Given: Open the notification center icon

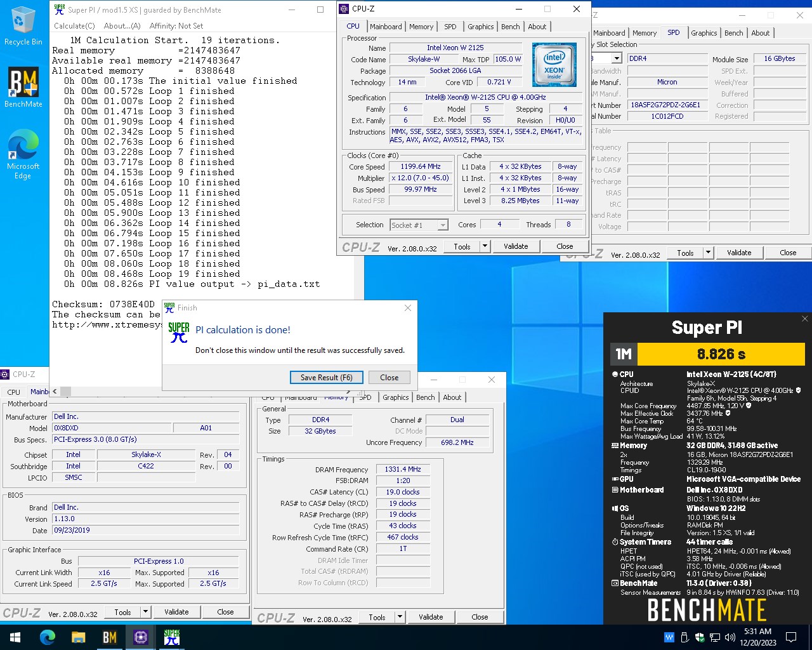Looking at the screenshot, I should pos(791,637).
